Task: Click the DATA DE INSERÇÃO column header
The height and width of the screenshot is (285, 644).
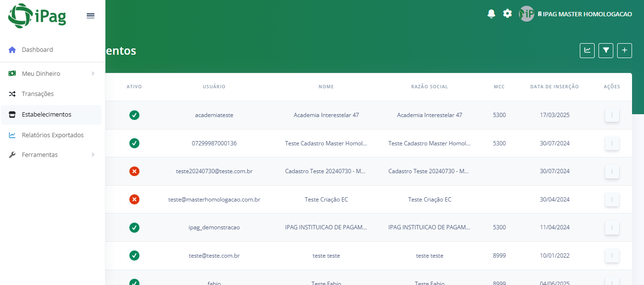Action: click(555, 87)
